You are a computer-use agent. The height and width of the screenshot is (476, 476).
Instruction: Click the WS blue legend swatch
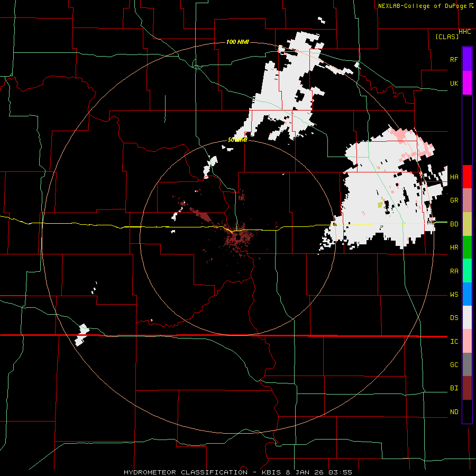467,294
